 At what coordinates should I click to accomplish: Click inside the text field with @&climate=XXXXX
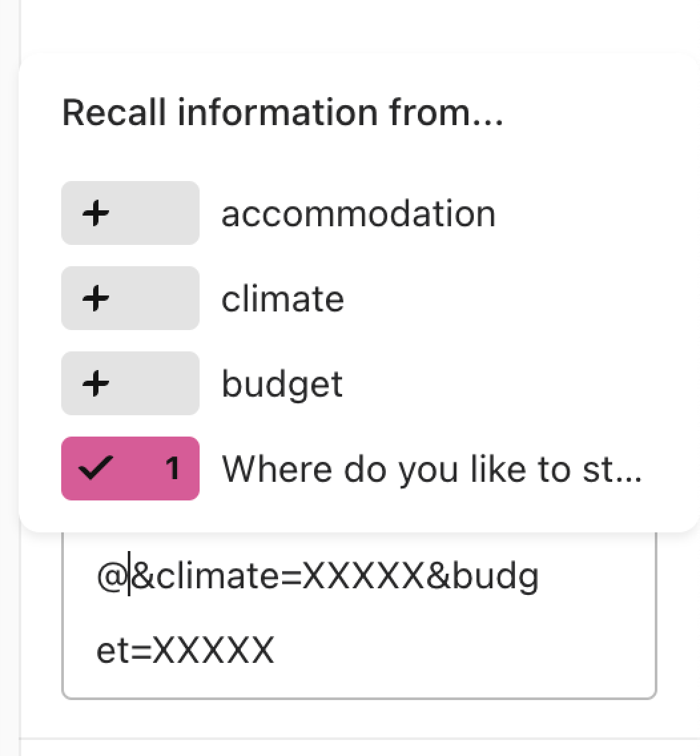pyautogui.click(x=359, y=615)
